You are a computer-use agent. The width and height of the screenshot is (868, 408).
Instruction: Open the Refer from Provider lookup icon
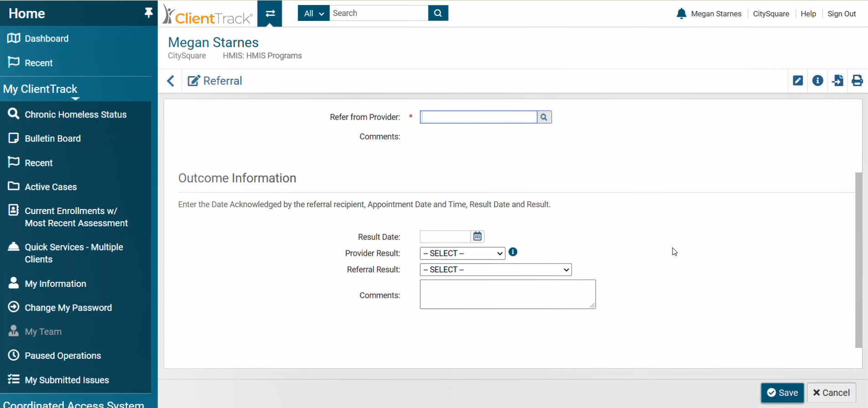coord(544,117)
